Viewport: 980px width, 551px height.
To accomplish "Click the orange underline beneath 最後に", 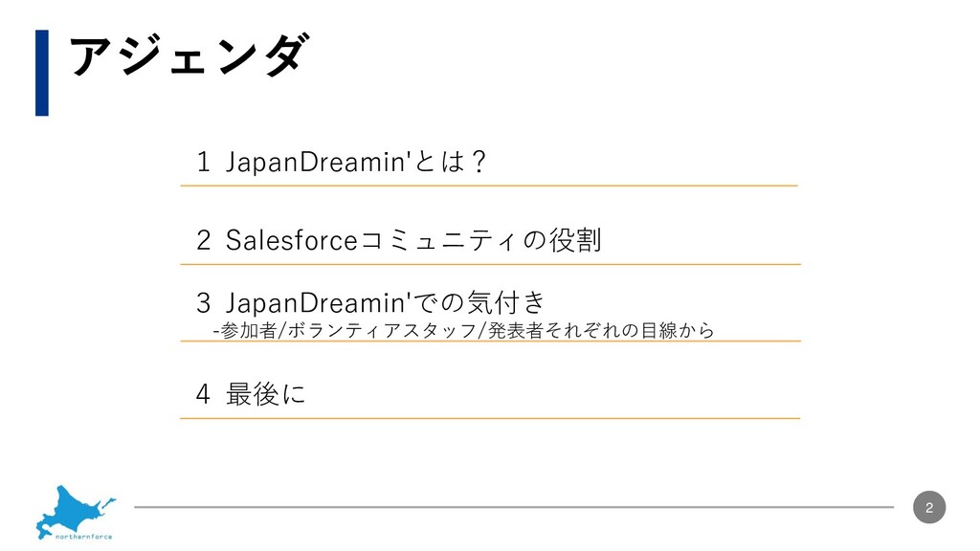I will (x=490, y=418).
